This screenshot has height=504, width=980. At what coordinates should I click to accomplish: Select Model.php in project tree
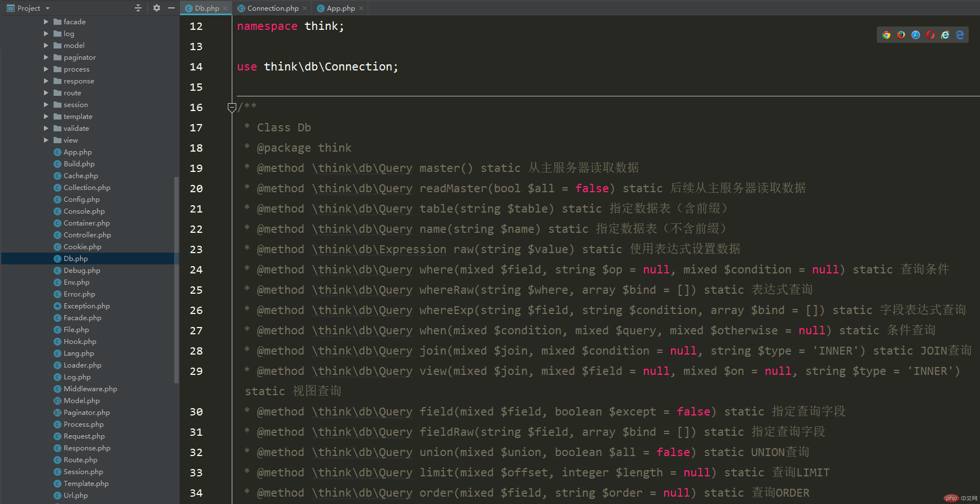[77, 401]
